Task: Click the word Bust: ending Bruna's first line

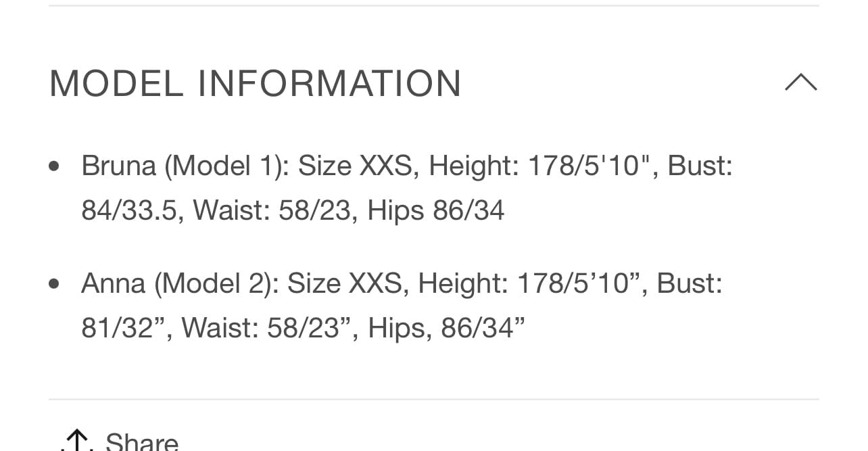Action: pos(700,166)
